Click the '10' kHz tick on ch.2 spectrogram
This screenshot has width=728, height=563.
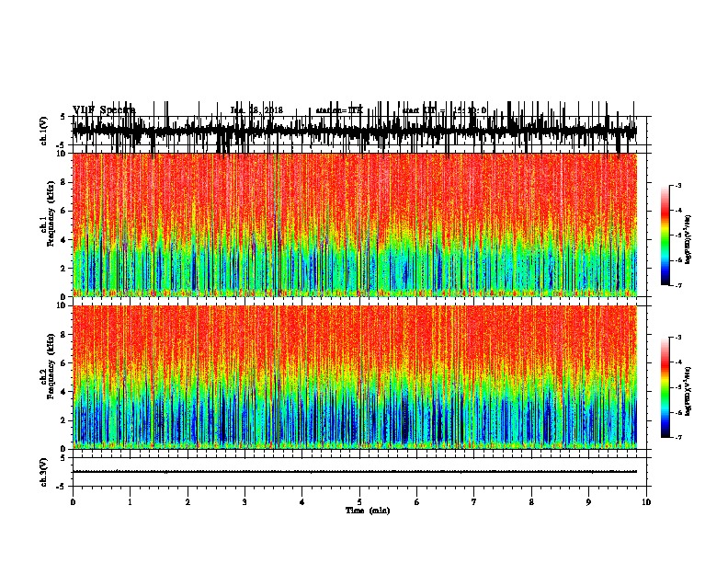62,305
